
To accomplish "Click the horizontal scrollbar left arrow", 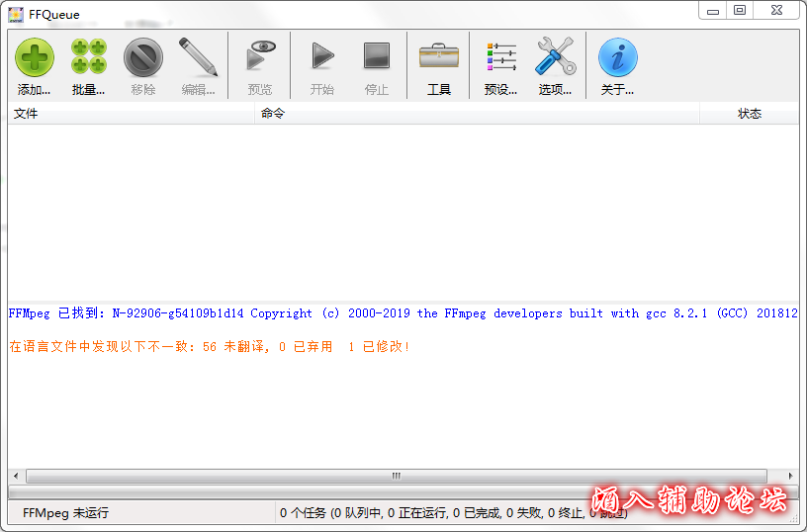I will pos(15,476).
